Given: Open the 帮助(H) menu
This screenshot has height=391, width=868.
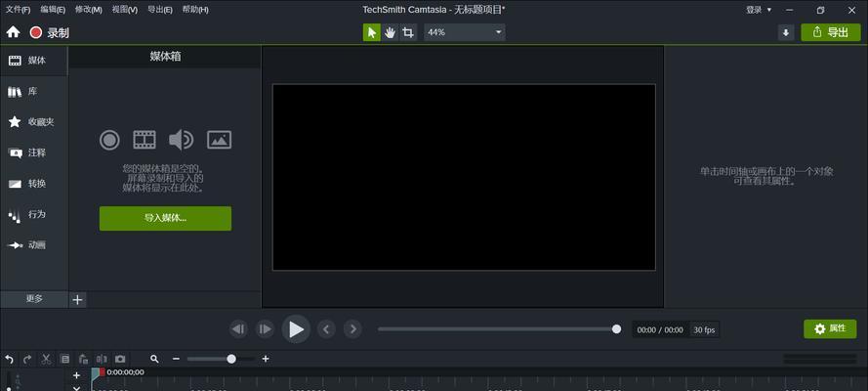Looking at the screenshot, I should 195,10.
